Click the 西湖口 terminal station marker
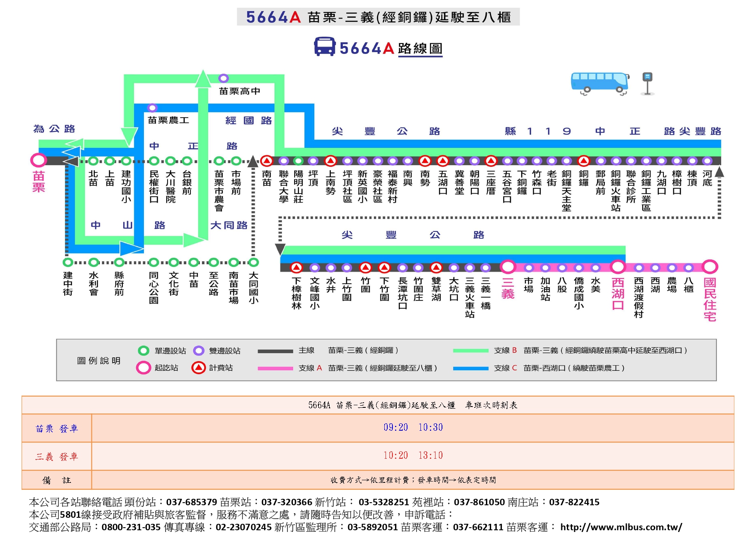Image resolution: width=756 pixels, height=535 pixels. pyautogui.click(x=617, y=267)
